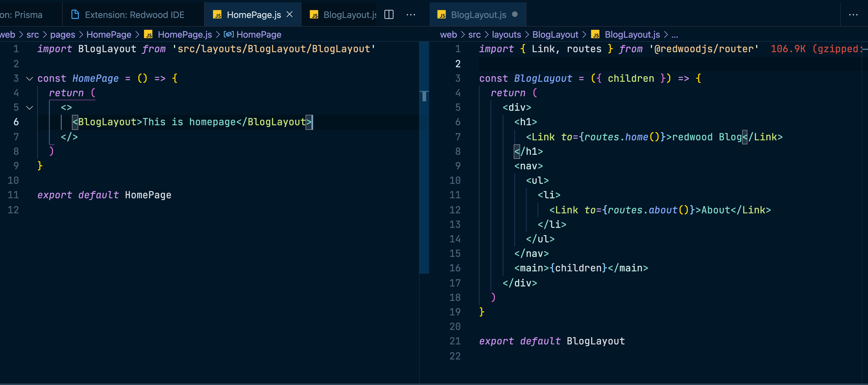
Task: Open 'web' breadcrumb in right editor
Action: pos(448,34)
